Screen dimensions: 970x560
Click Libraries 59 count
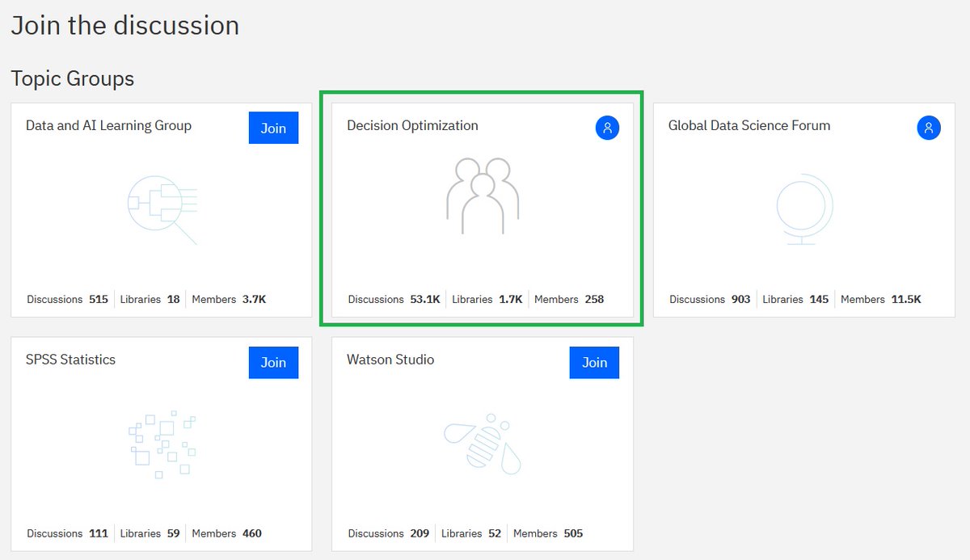150,533
